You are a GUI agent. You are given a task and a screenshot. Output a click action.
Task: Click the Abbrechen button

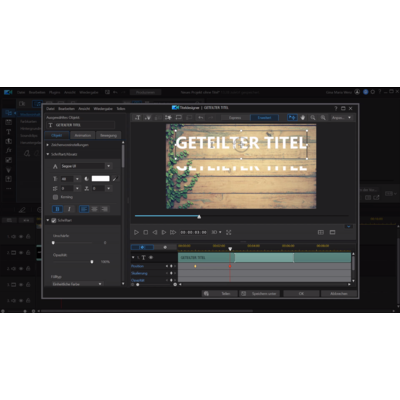tap(339, 294)
